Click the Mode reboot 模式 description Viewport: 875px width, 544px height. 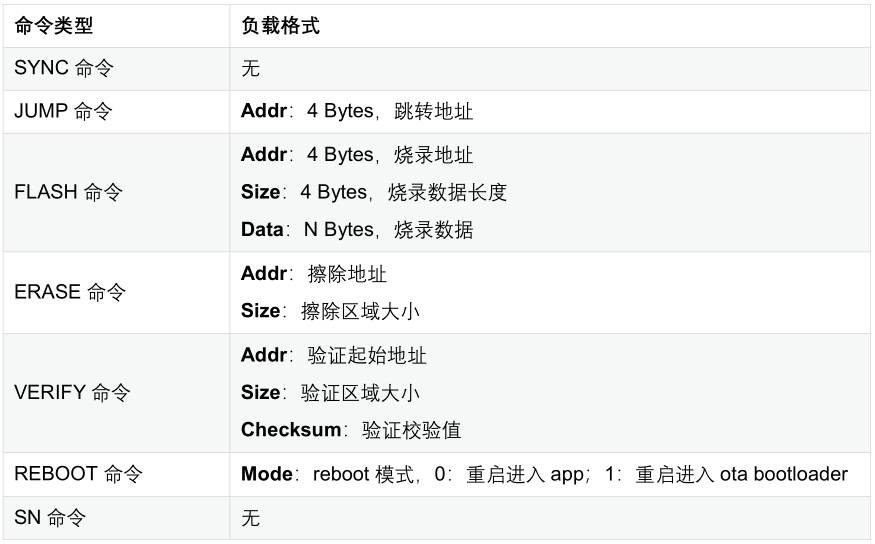click(x=544, y=474)
